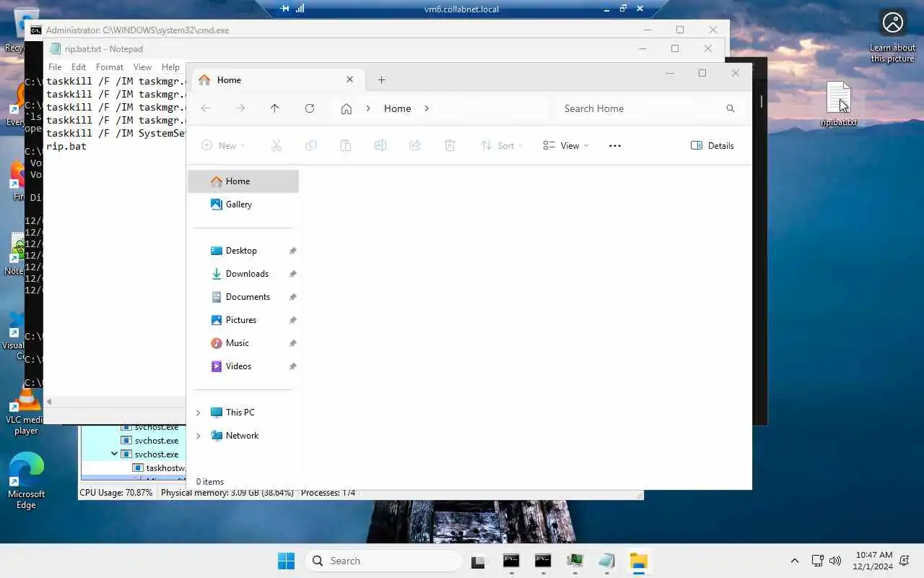Open the See more ellipsis menu
The image size is (924, 578).
tap(615, 145)
